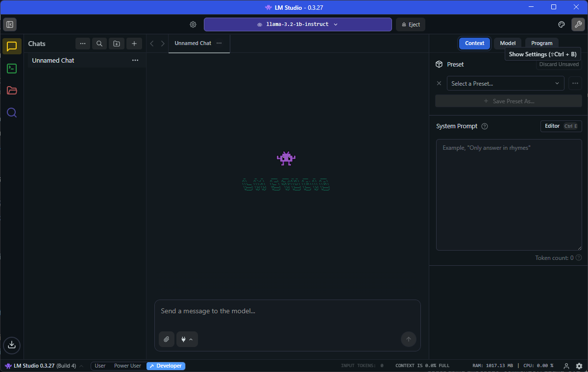This screenshot has width=588, height=372.
Task: Create a new chat folder
Action: click(x=117, y=44)
